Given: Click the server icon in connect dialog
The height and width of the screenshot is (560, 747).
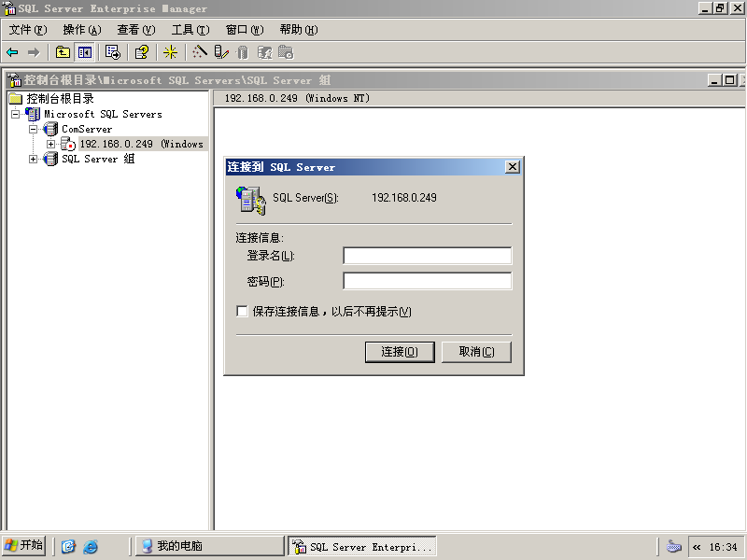Looking at the screenshot, I should (251, 201).
